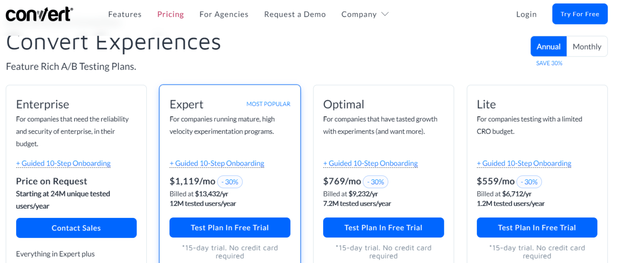Click the SAVE 30% label

(x=549, y=63)
